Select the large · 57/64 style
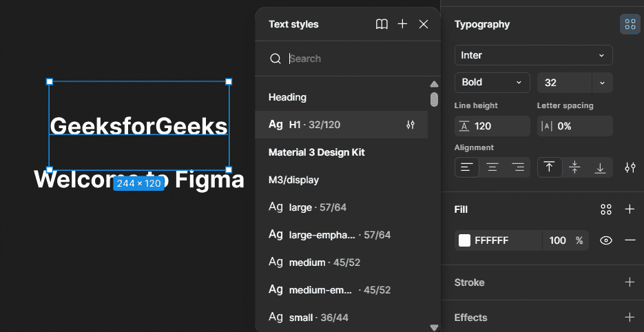Image resolution: width=644 pixels, height=332 pixels. (x=342, y=207)
